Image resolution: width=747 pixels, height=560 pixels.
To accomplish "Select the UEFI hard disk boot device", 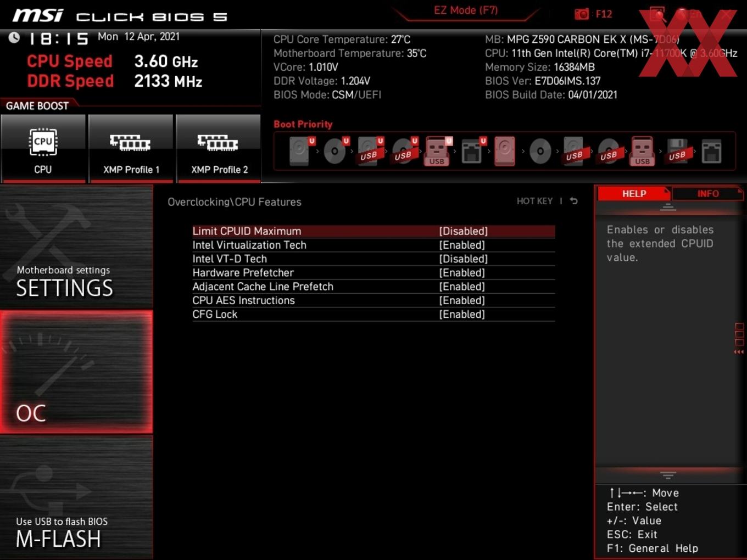I will click(301, 151).
